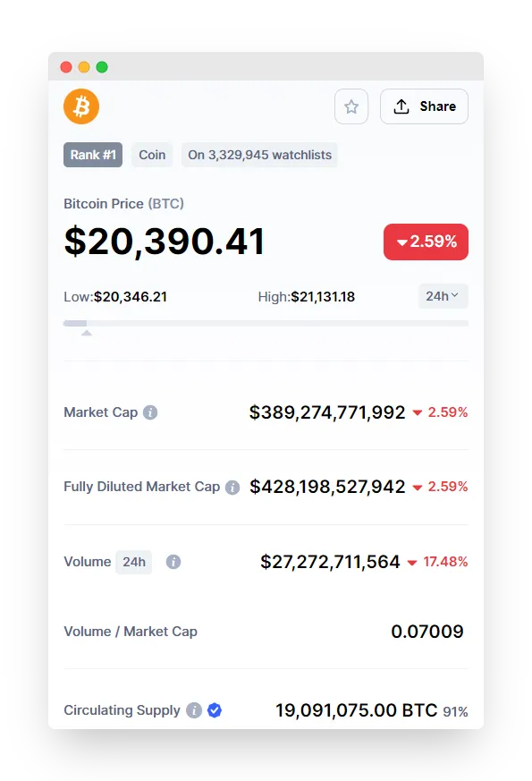Click the orange Bitcoin logo icon
This screenshot has height=781, width=532.
coord(81,106)
